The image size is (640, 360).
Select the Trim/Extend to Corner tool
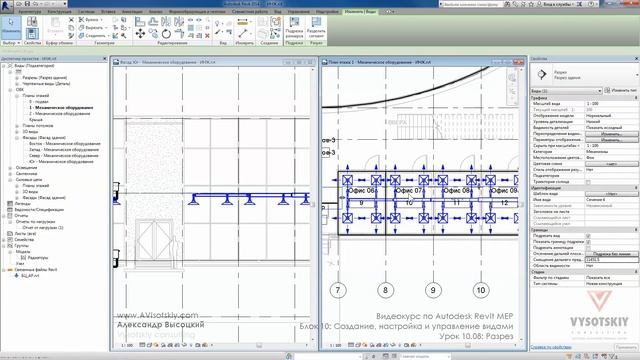[179, 34]
